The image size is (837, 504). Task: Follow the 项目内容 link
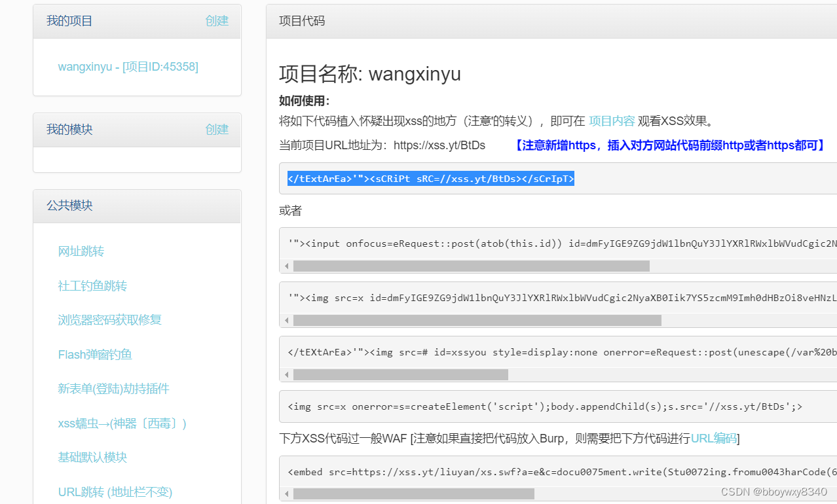pos(612,121)
